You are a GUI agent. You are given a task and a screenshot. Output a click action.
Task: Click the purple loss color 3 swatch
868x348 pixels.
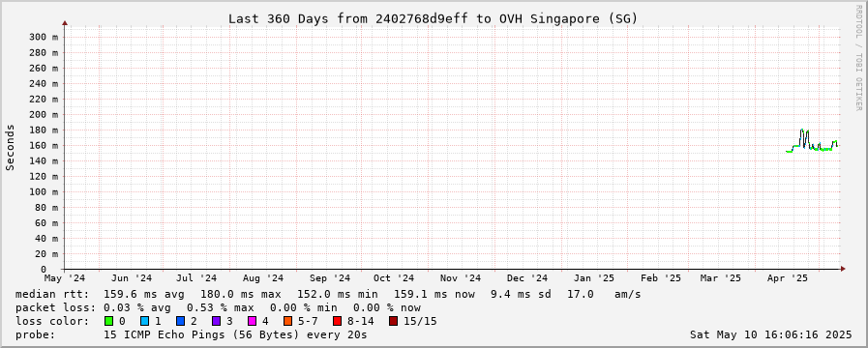tap(217, 321)
